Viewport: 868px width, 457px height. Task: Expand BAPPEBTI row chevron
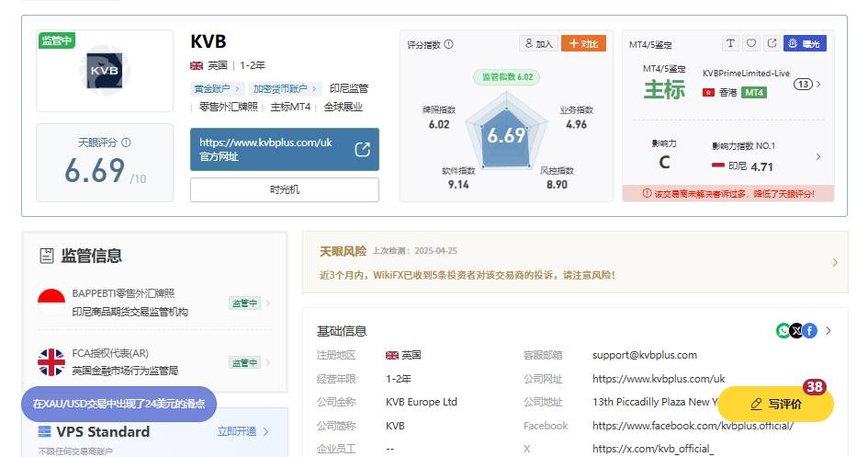(x=268, y=303)
